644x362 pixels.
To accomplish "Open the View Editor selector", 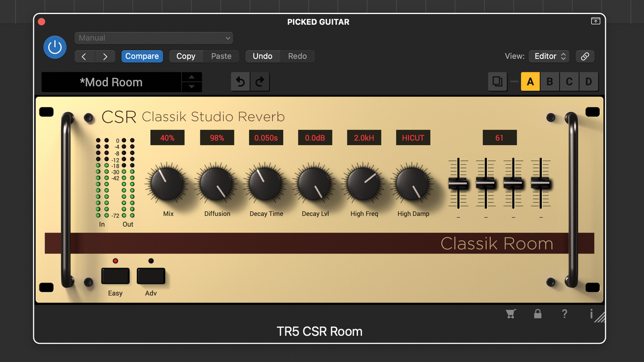I will 548,56.
